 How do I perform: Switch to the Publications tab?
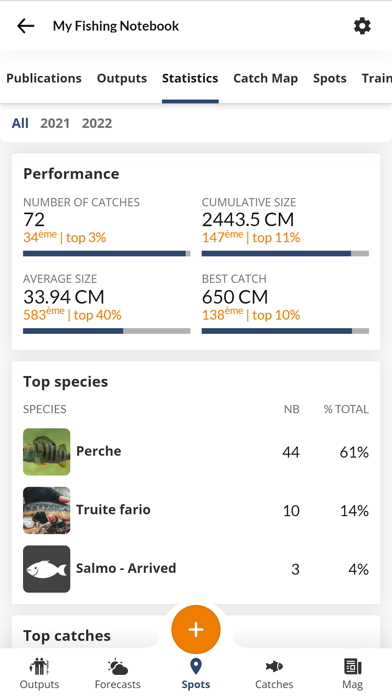44,78
